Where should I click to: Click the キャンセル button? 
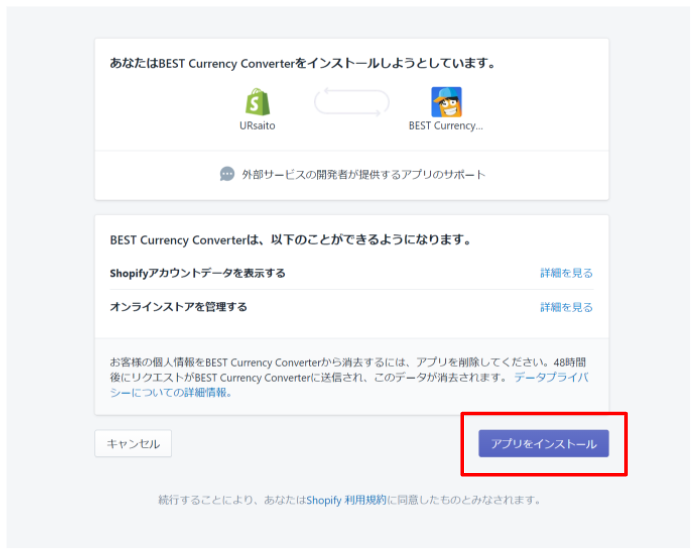click(133, 443)
